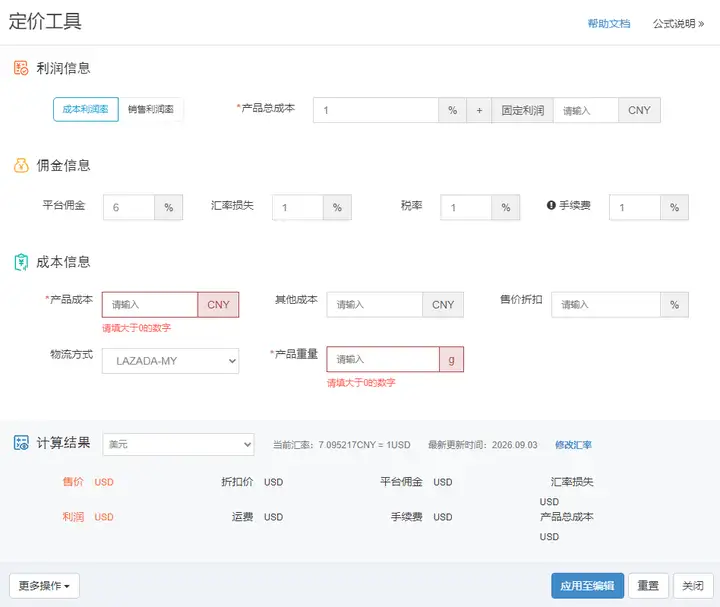Click the 应用至编辑 button
Viewport: 720px width, 607px height.
(x=587, y=585)
